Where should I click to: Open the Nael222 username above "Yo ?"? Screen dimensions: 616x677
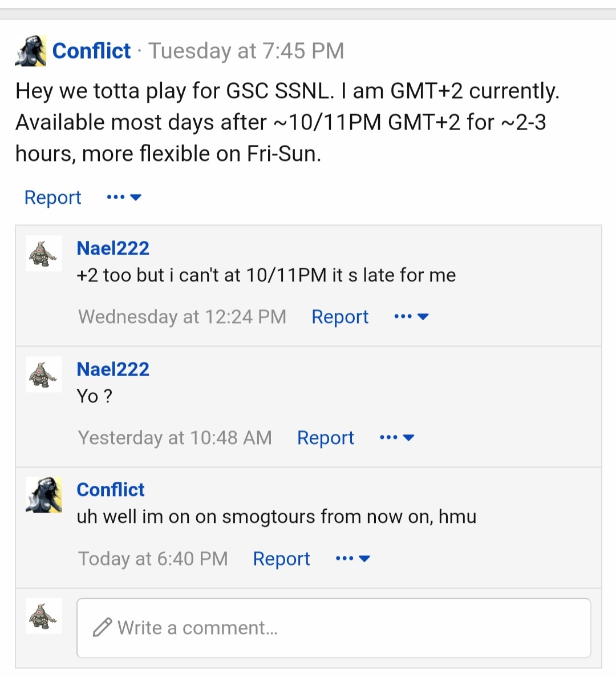click(113, 369)
